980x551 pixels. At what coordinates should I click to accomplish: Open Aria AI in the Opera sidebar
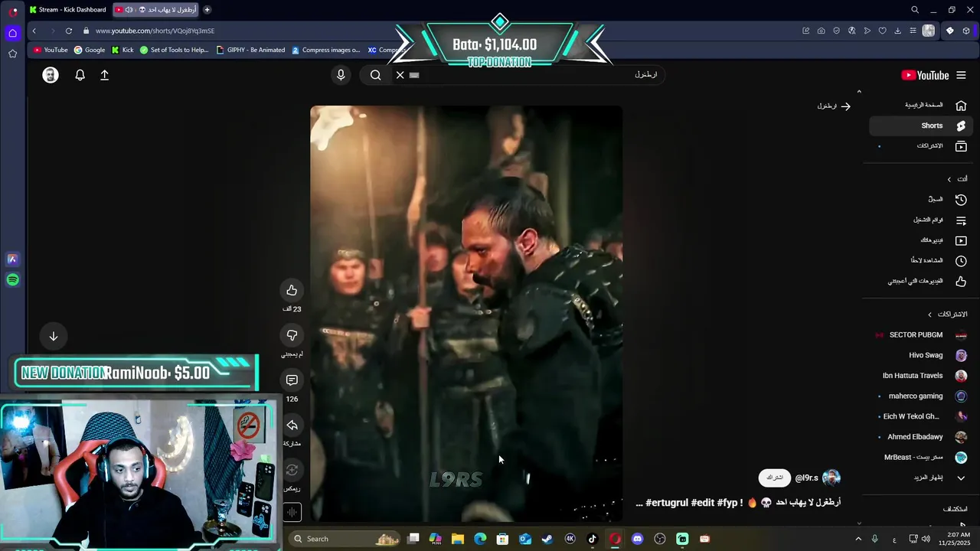(x=12, y=259)
